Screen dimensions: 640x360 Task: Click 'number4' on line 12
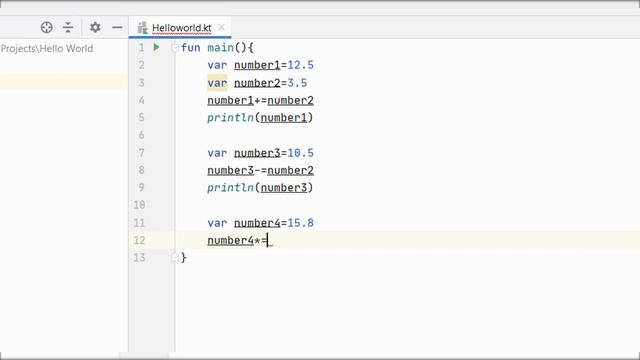point(231,241)
